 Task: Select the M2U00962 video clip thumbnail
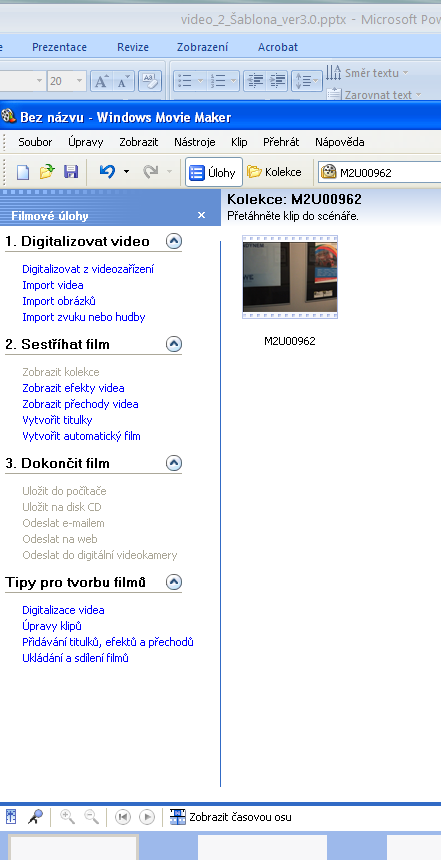pyautogui.click(x=290, y=277)
